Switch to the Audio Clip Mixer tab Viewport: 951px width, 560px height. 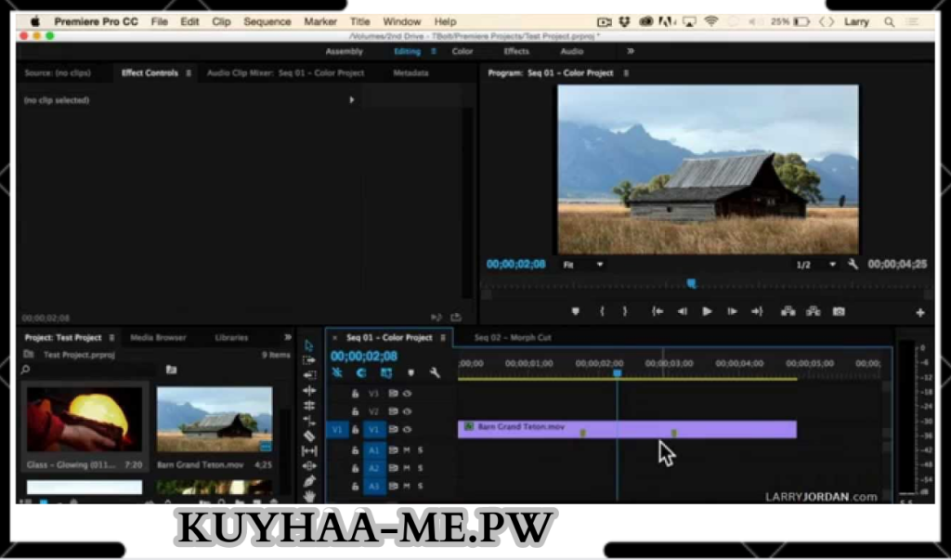(286, 72)
